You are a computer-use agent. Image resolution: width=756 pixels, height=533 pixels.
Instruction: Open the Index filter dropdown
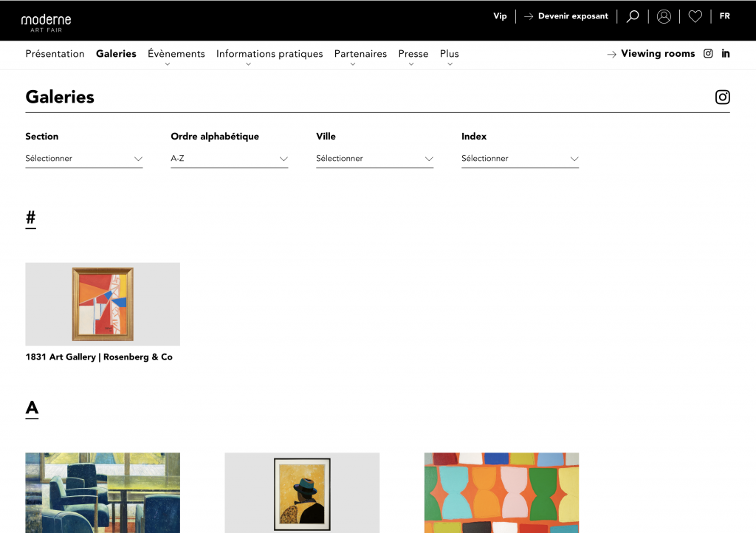[520, 158]
